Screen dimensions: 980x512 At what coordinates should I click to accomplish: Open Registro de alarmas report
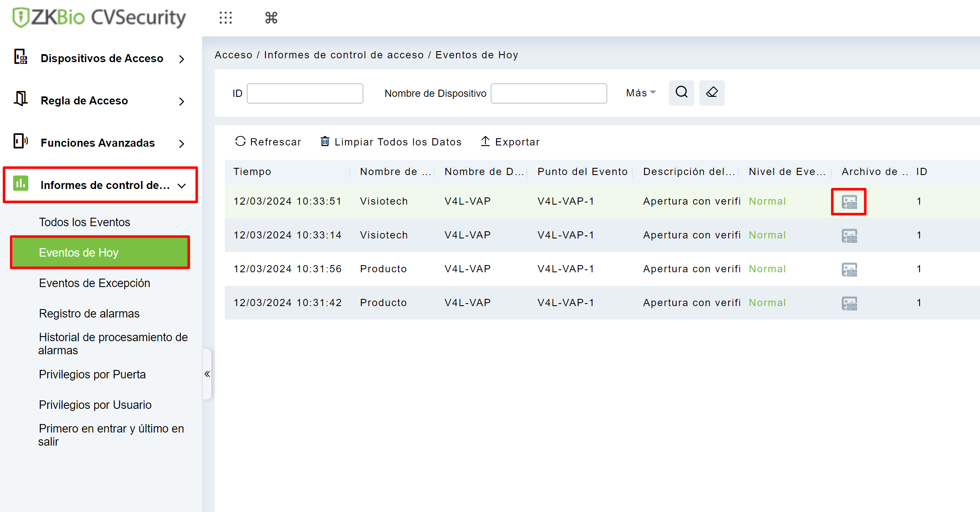(89, 314)
